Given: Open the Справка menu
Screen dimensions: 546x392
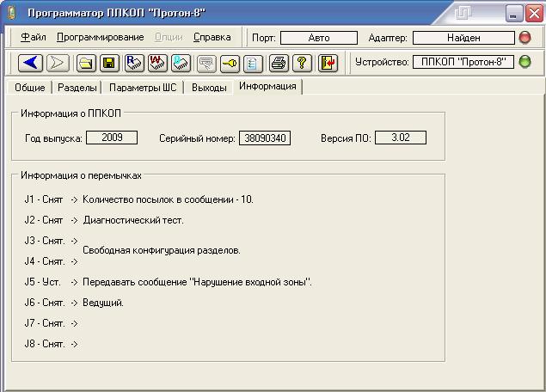Looking at the screenshot, I should click(212, 37).
